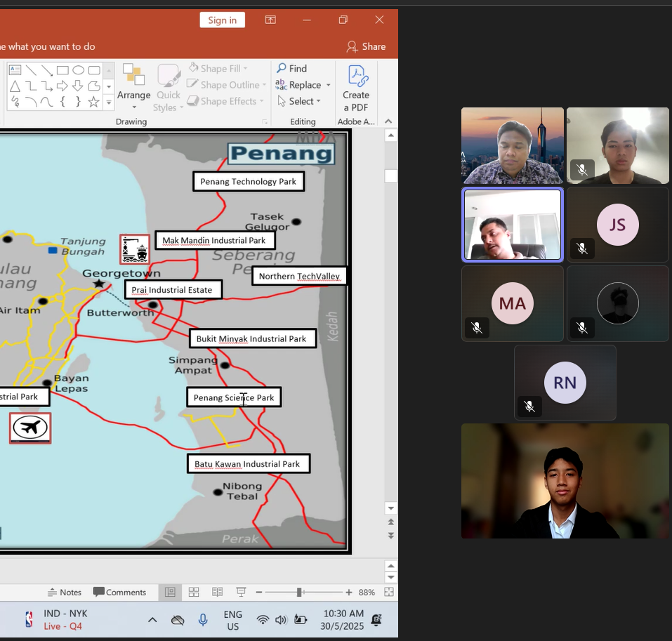Open Ribbon Display Options icon
672x641 pixels.
[x=270, y=20]
